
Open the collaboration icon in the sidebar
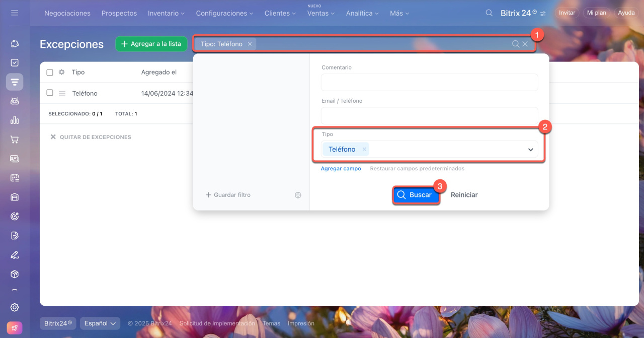tap(15, 44)
